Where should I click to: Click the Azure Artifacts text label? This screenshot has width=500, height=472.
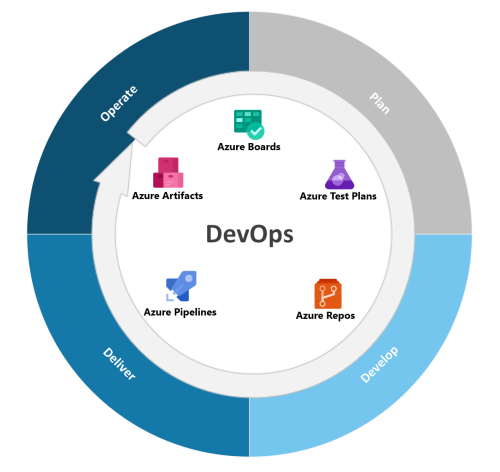click(167, 195)
